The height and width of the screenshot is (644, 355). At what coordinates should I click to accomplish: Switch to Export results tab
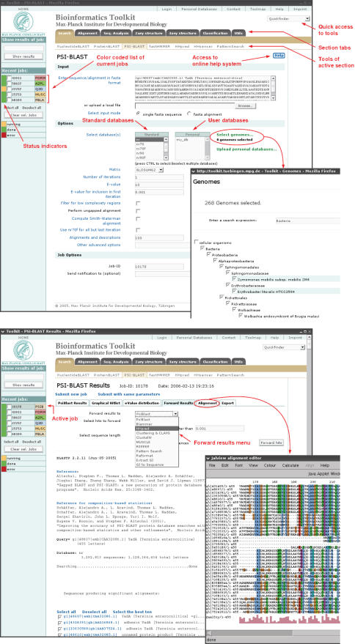coord(227,403)
